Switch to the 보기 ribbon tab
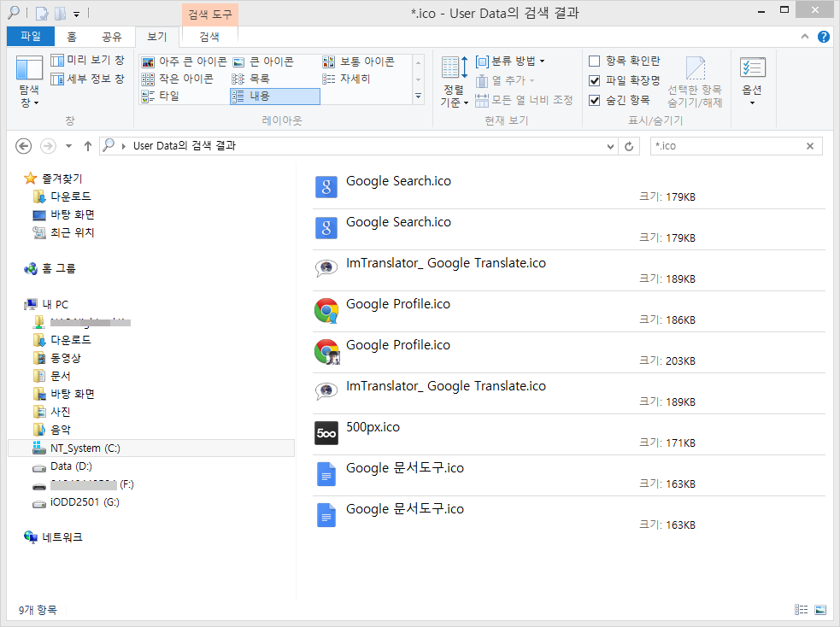Screen dimensions: 840x627 coord(157,37)
